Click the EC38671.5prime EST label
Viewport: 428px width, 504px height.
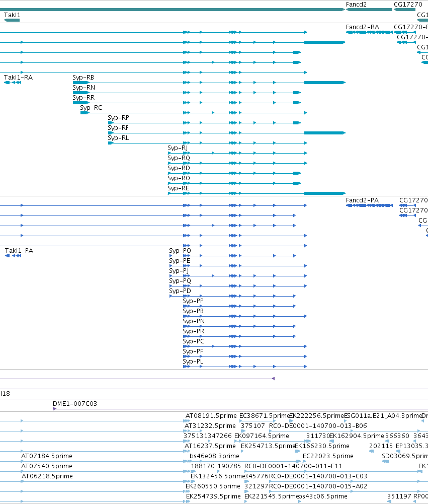click(x=265, y=415)
